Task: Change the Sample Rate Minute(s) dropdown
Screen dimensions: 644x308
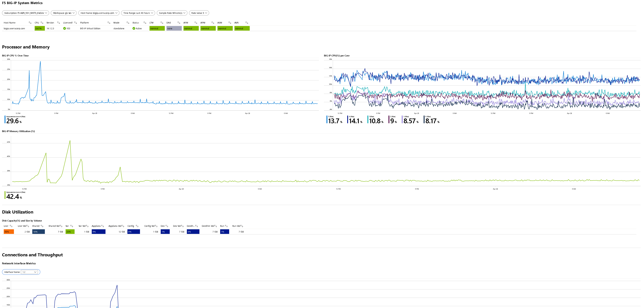Action: pyautogui.click(x=172, y=13)
